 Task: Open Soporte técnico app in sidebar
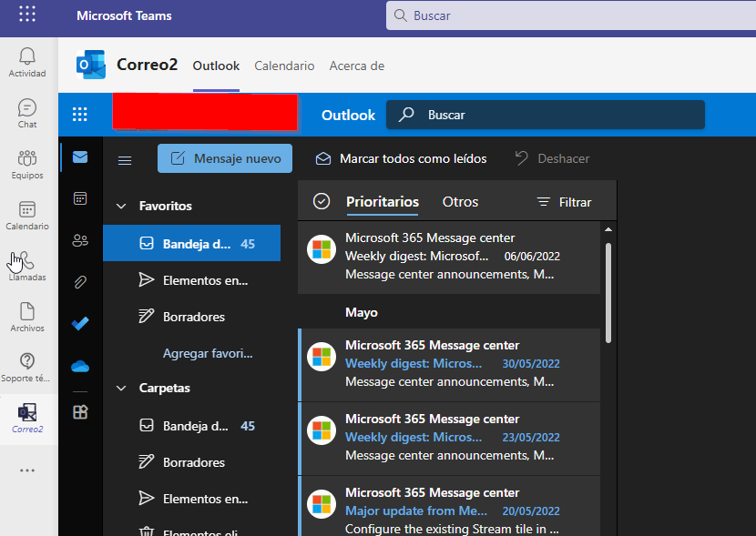[27, 369]
